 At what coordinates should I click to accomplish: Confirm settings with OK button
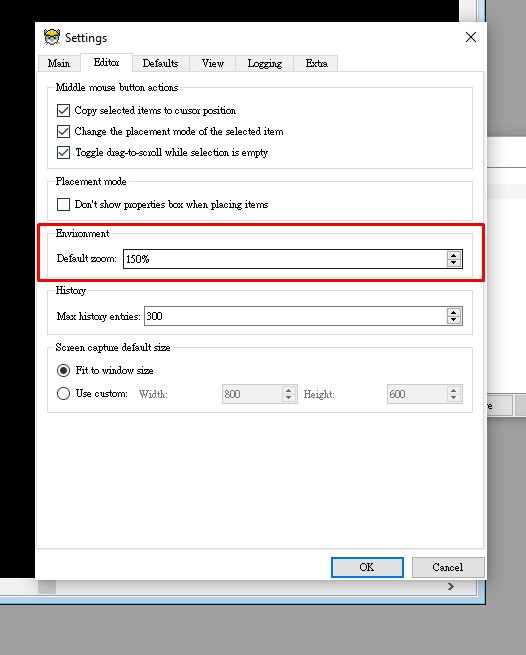367,567
